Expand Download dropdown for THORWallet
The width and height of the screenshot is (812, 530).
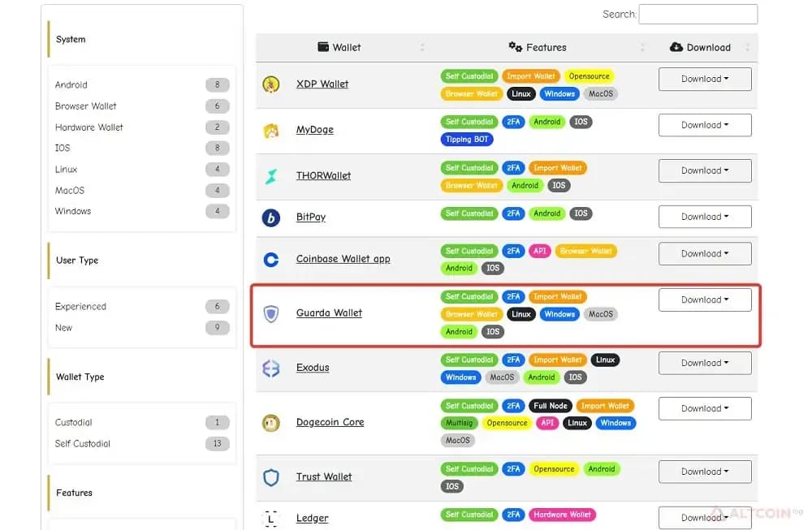705,170
